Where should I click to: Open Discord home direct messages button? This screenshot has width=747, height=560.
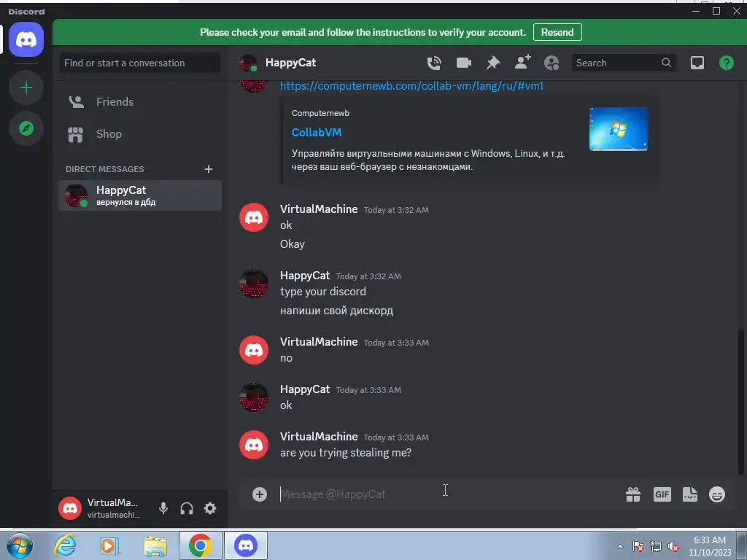click(x=26, y=39)
